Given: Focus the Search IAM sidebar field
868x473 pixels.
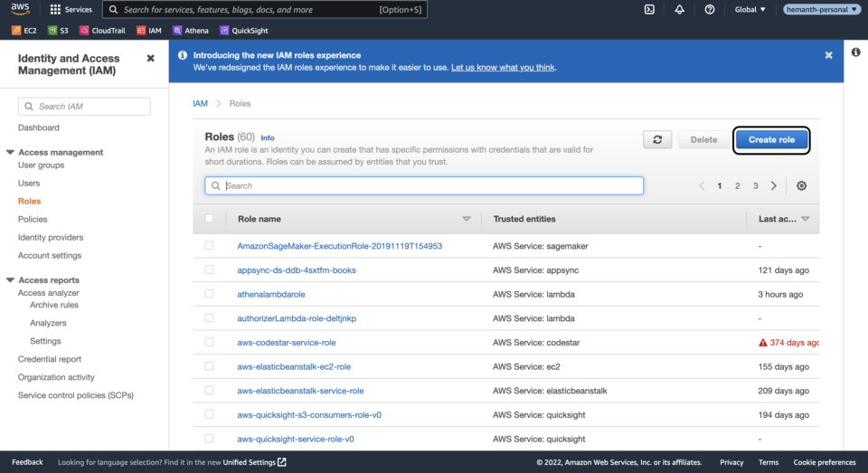Looking at the screenshot, I should pyautogui.click(x=84, y=107).
